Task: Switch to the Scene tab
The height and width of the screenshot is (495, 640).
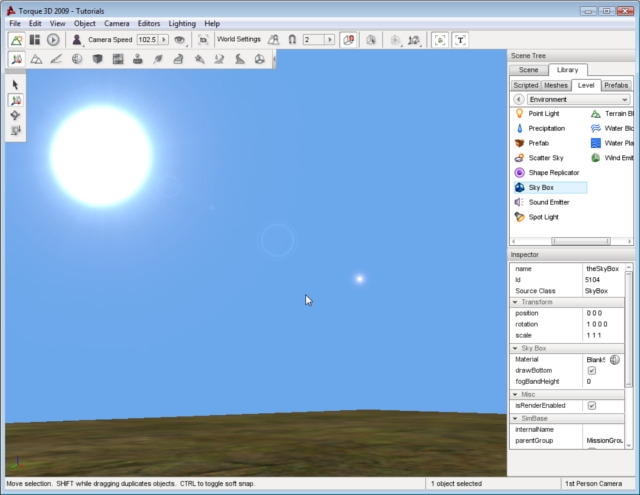Action: coord(529,70)
